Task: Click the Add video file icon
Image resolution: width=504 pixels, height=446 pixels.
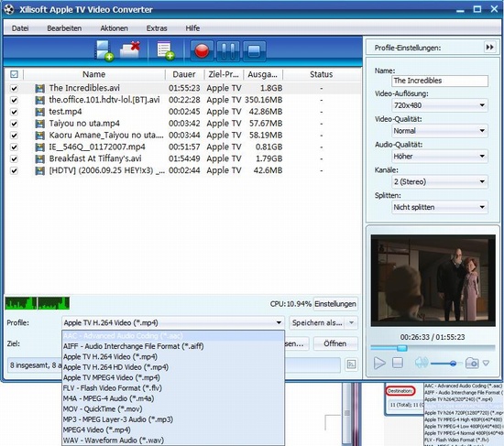Action: (104, 50)
